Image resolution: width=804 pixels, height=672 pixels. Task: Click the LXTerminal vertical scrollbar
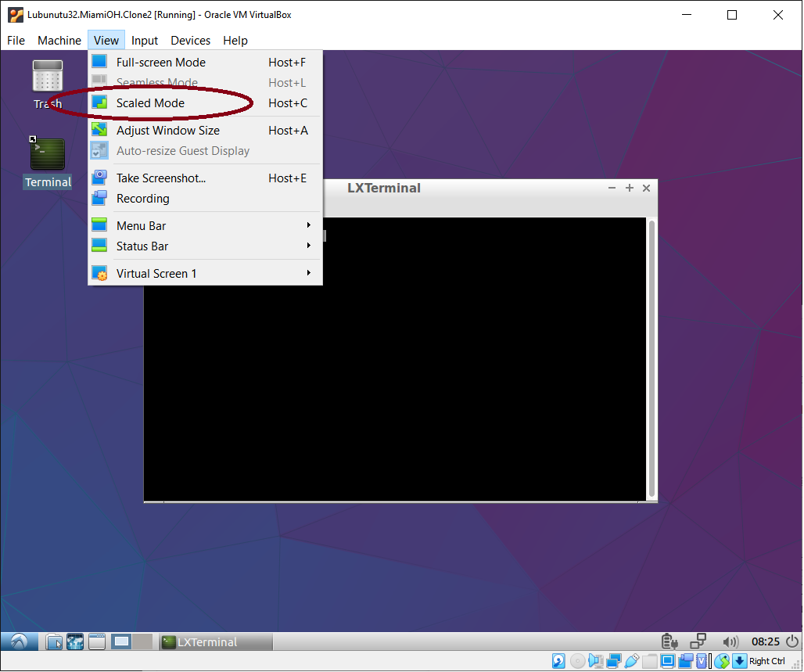[x=651, y=358]
